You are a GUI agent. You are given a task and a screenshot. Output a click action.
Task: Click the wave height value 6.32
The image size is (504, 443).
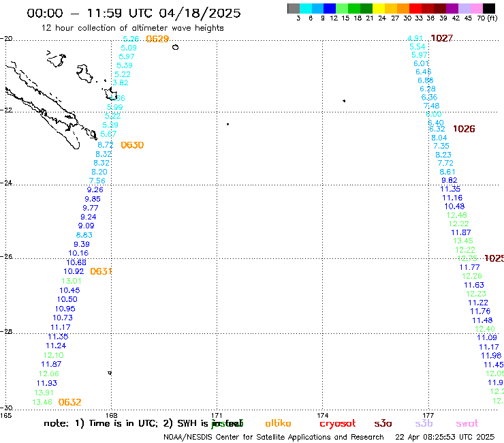437,129
